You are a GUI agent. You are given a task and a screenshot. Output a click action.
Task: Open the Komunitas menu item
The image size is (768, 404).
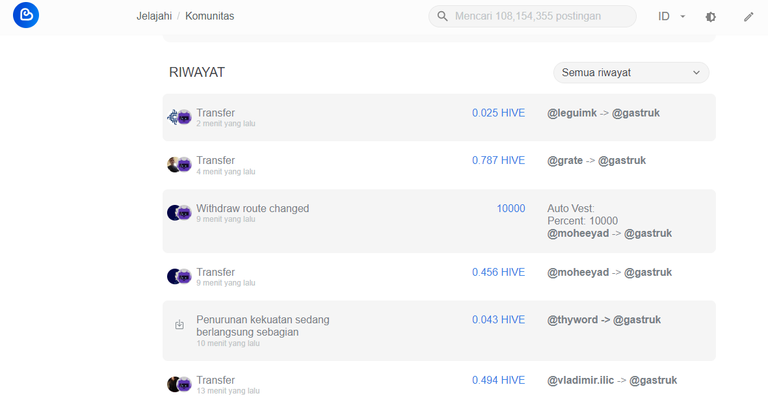(210, 16)
